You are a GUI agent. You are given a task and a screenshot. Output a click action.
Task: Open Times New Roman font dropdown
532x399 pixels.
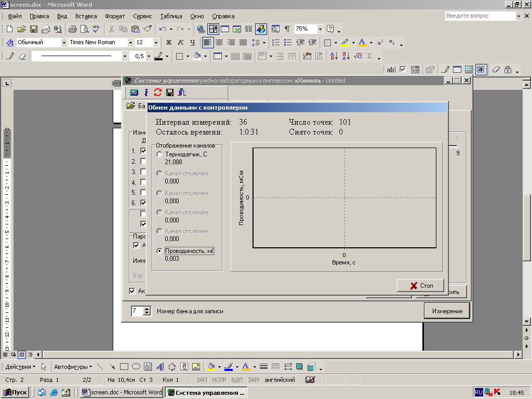[x=130, y=43]
